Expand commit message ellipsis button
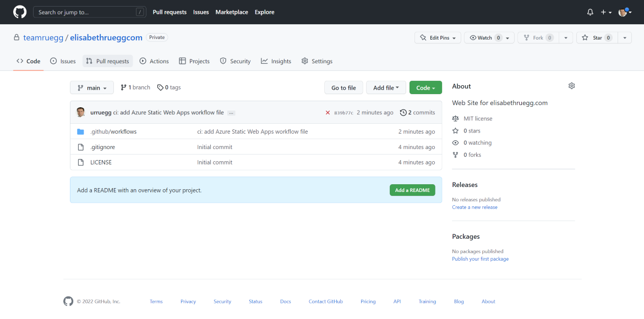 (x=231, y=113)
